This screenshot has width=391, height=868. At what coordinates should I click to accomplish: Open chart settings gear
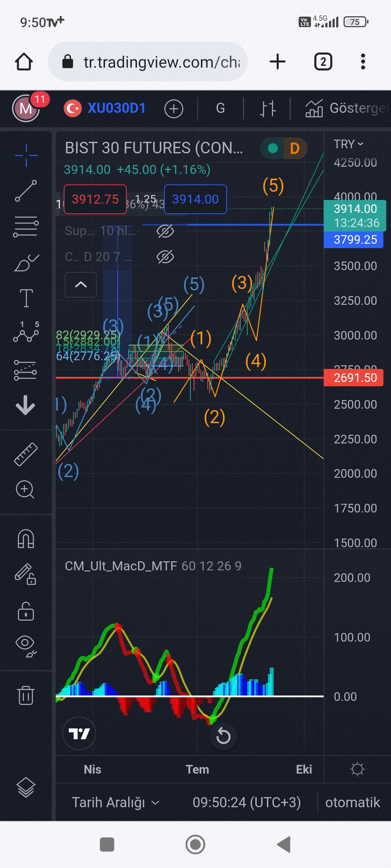[x=357, y=769]
